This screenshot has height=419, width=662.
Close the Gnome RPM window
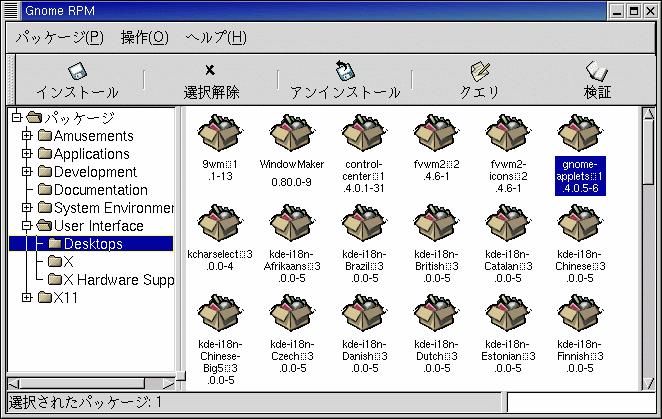pos(651,11)
